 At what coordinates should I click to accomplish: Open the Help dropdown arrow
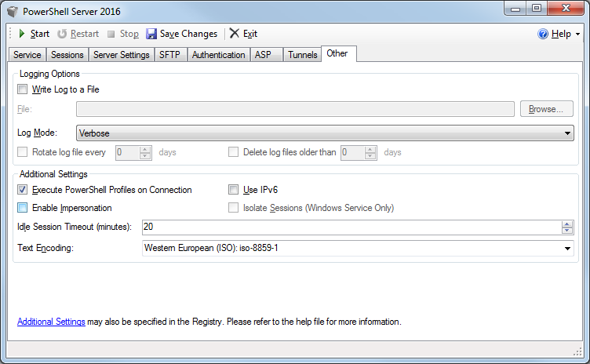pos(578,35)
